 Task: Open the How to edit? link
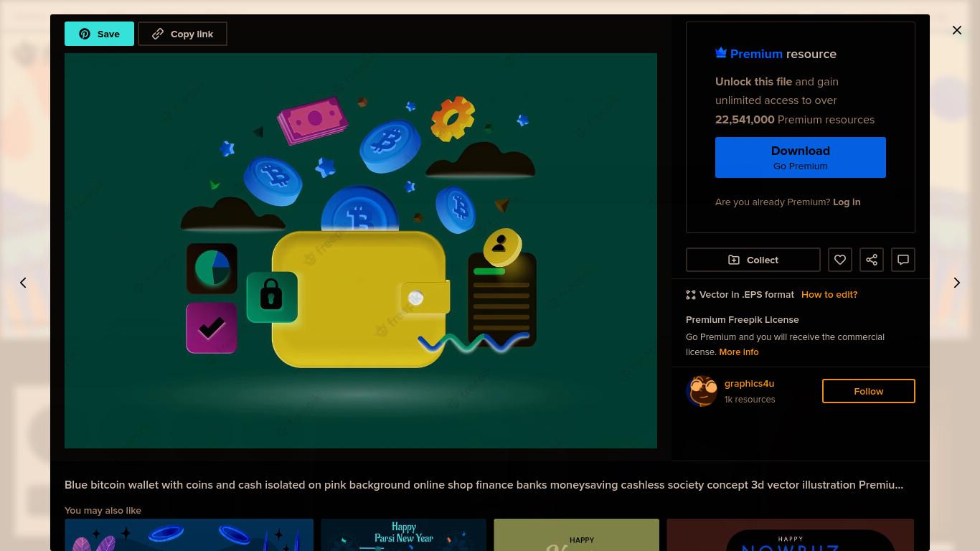click(x=829, y=294)
